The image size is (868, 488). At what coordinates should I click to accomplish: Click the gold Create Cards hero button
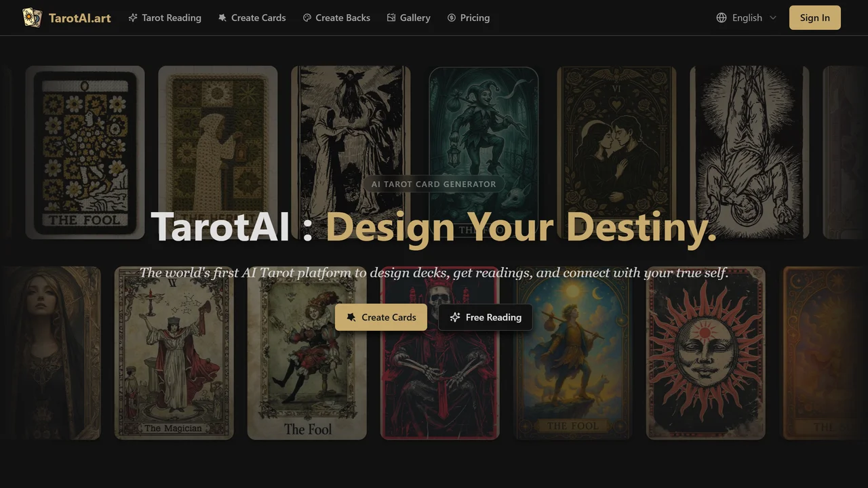point(381,317)
